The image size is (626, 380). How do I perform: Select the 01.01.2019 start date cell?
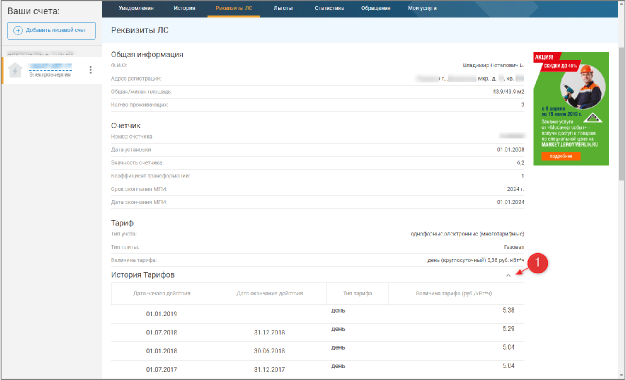[161, 314]
